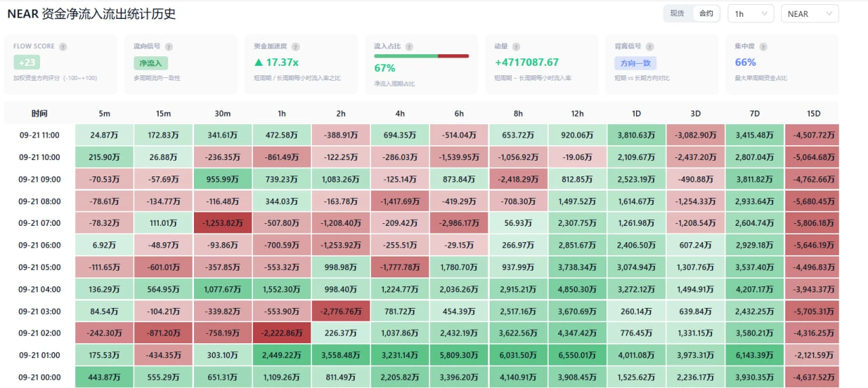Open the help icon beside FLOW SCORE
The image size is (868, 388).
coord(63,47)
